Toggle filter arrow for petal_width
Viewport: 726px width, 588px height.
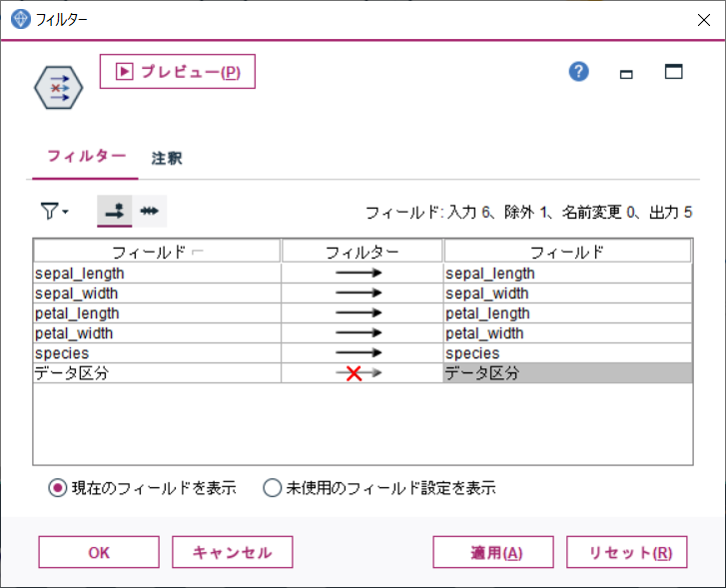[x=359, y=332]
